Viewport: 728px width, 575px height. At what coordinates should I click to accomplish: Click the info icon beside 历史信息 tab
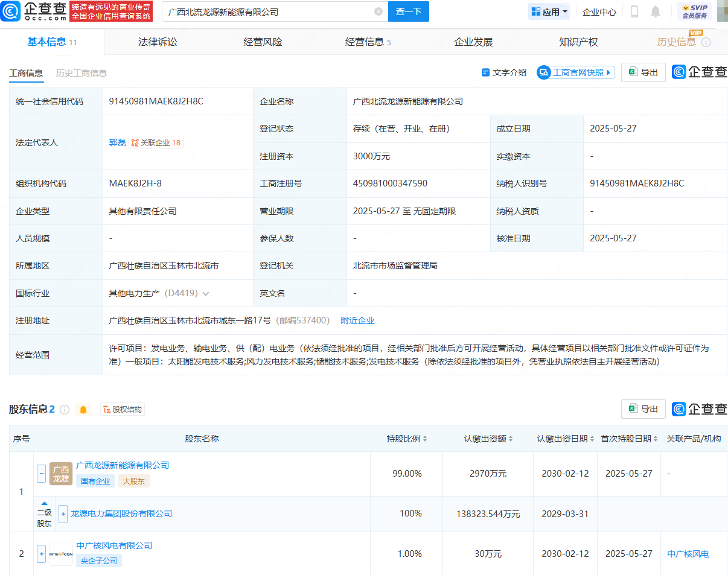click(706, 42)
